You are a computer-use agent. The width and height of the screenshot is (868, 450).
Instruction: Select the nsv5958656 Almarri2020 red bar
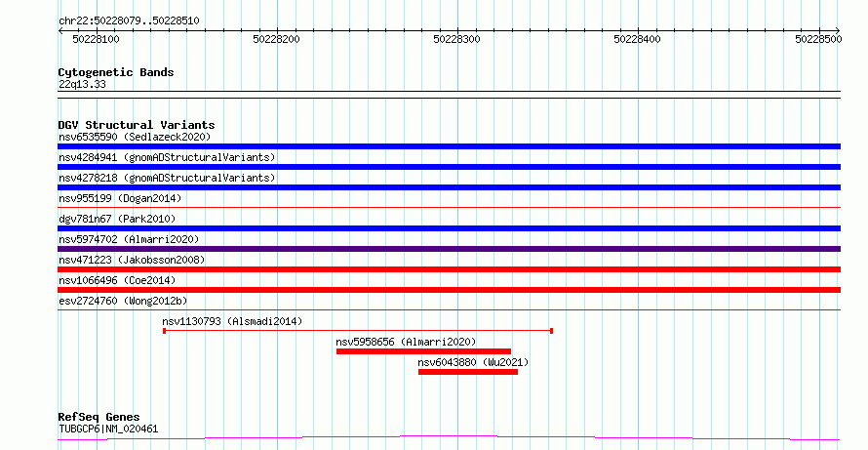pyautogui.click(x=423, y=351)
